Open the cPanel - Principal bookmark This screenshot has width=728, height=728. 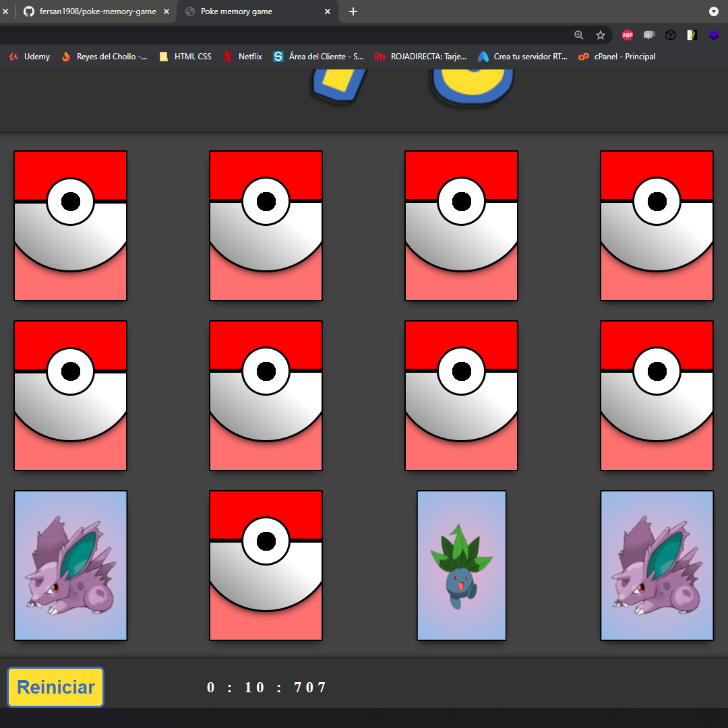pyautogui.click(x=617, y=57)
